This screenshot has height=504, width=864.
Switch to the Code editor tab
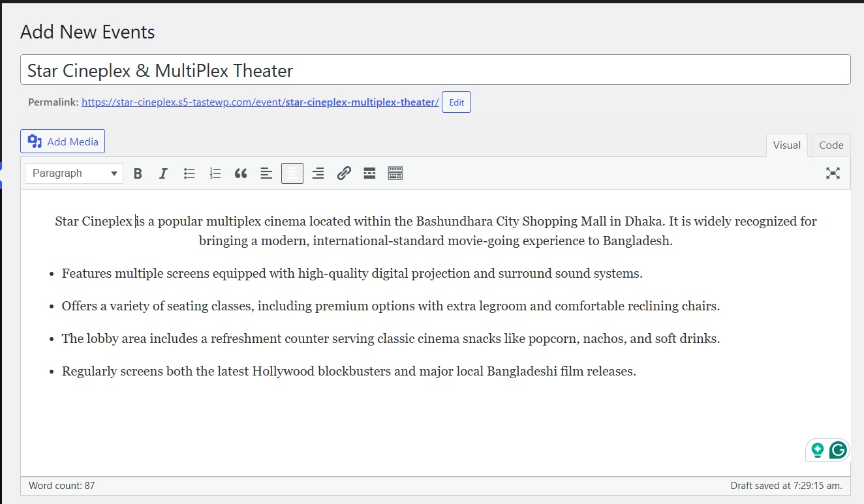(831, 145)
